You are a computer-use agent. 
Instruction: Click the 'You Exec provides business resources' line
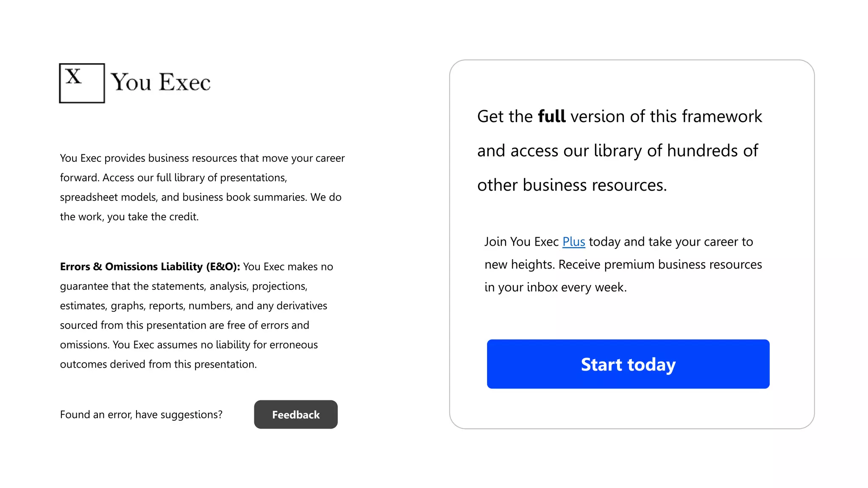202,158
